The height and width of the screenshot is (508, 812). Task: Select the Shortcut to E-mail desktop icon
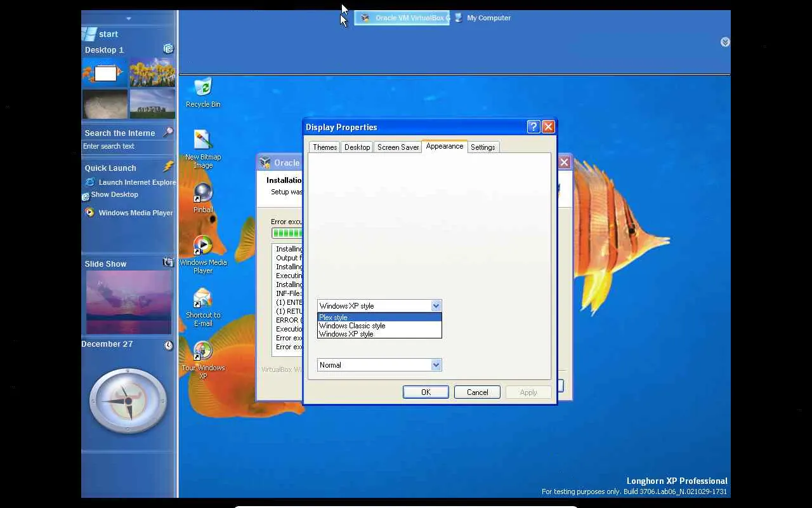pyautogui.click(x=203, y=307)
